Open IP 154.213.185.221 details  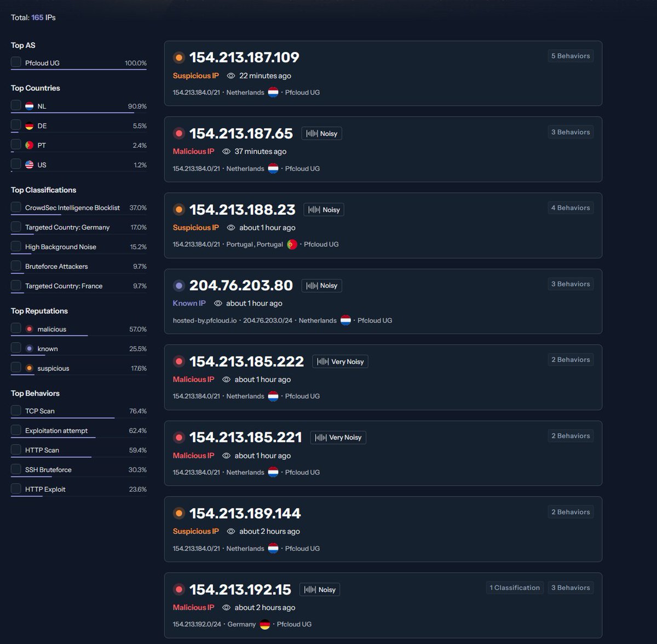tap(246, 438)
